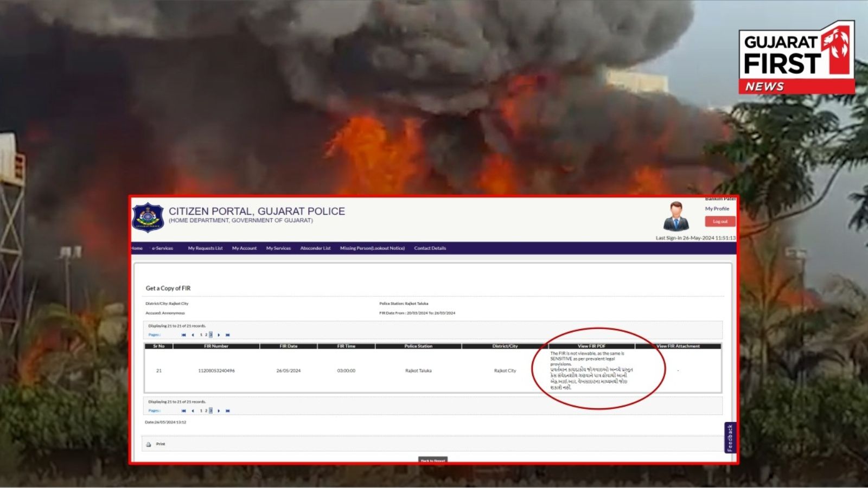Open the My Account menu
Image resolution: width=868 pixels, height=488 pixels.
coord(244,248)
